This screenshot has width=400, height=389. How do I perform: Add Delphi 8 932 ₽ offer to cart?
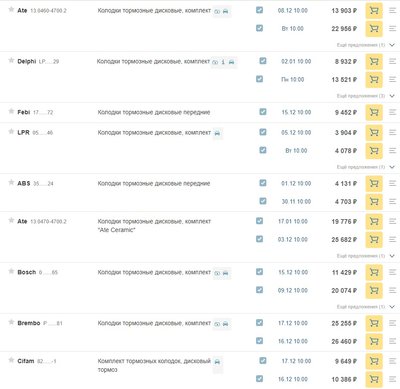(374, 61)
